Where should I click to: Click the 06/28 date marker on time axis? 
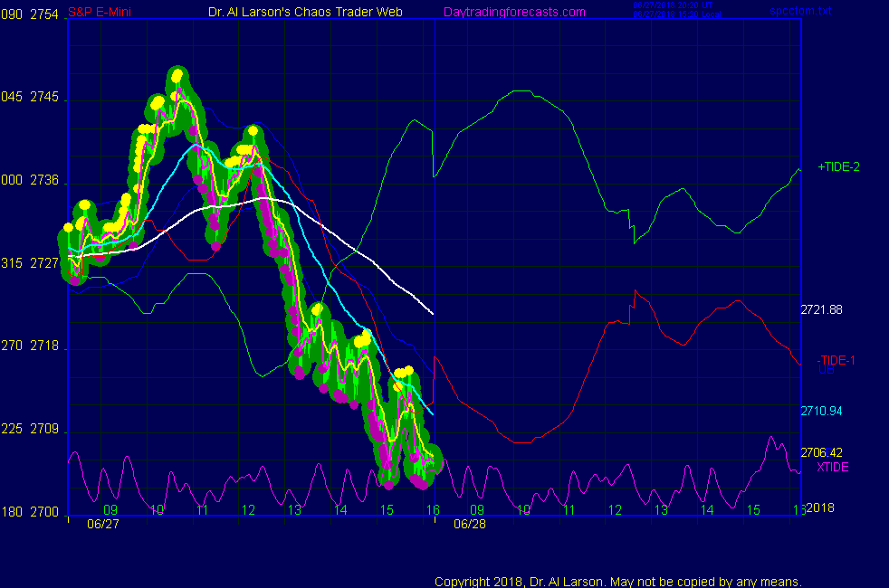(x=469, y=523)
